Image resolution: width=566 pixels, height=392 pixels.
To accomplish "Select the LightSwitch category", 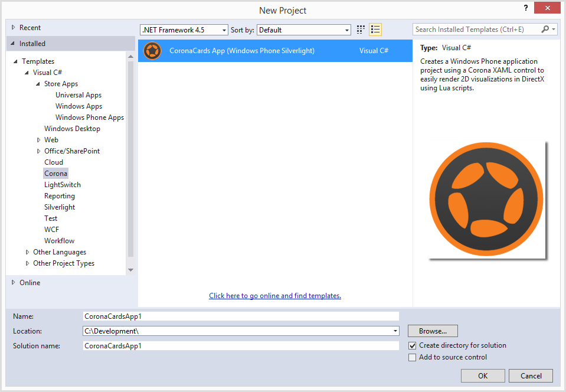I will [x=63, y=185].
